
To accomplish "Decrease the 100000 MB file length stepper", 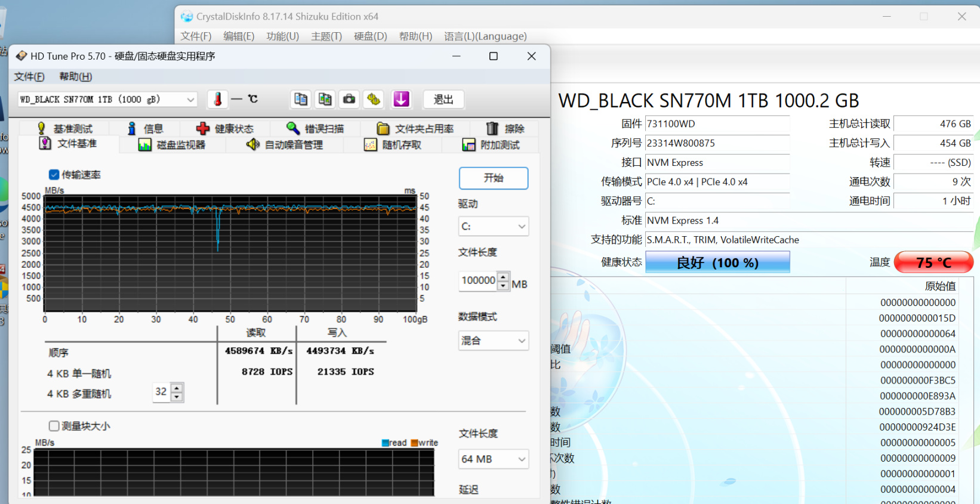I will [x=503, y=286].
